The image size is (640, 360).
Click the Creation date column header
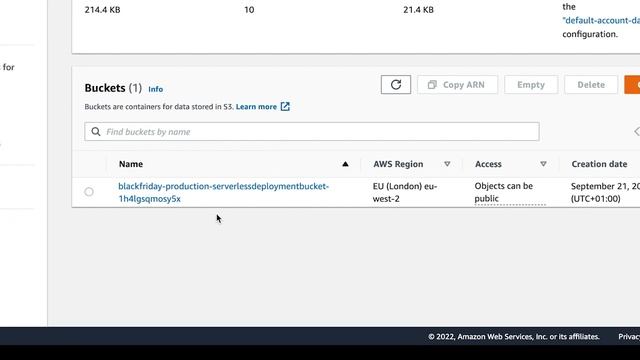[x=599, y=164]
